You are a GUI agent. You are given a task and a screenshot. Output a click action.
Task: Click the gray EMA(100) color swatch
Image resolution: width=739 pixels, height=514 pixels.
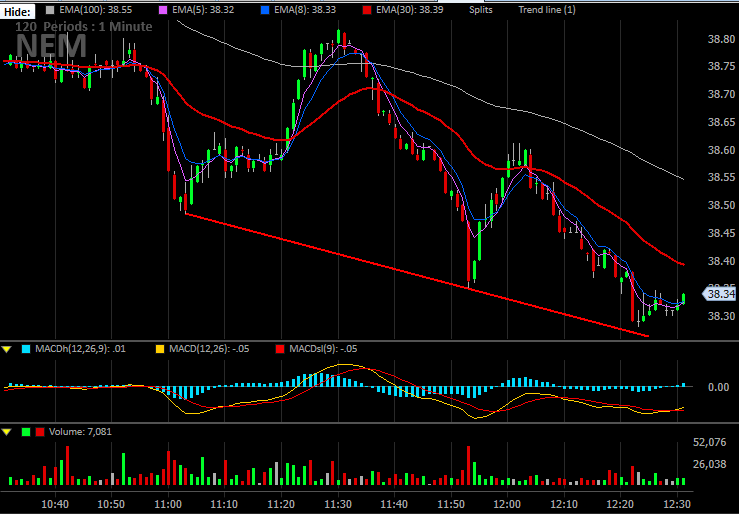[51, 9]
